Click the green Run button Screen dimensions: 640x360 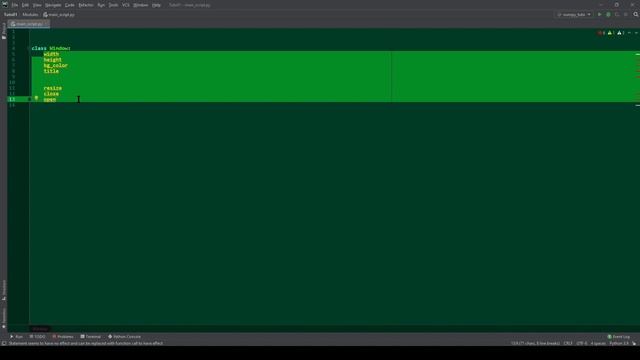click(x=600, y=14)
